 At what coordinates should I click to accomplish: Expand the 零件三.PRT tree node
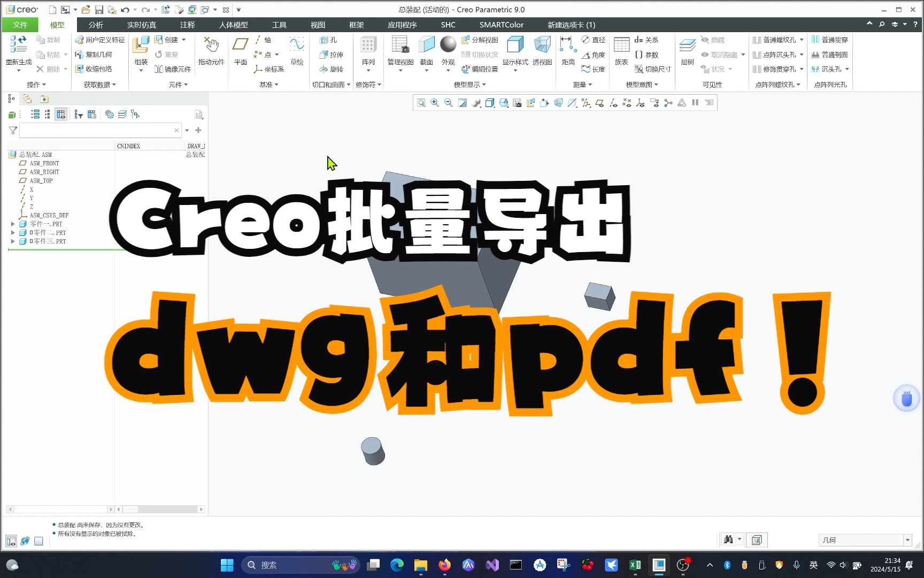point(13,241)
